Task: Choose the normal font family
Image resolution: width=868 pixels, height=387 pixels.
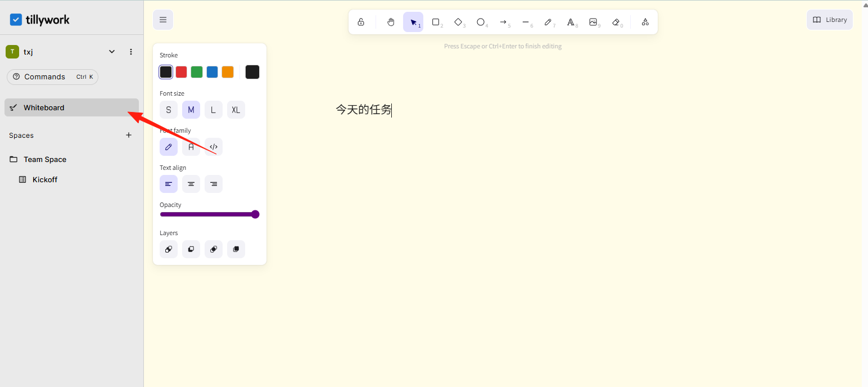Action: (x=191, y=147)
